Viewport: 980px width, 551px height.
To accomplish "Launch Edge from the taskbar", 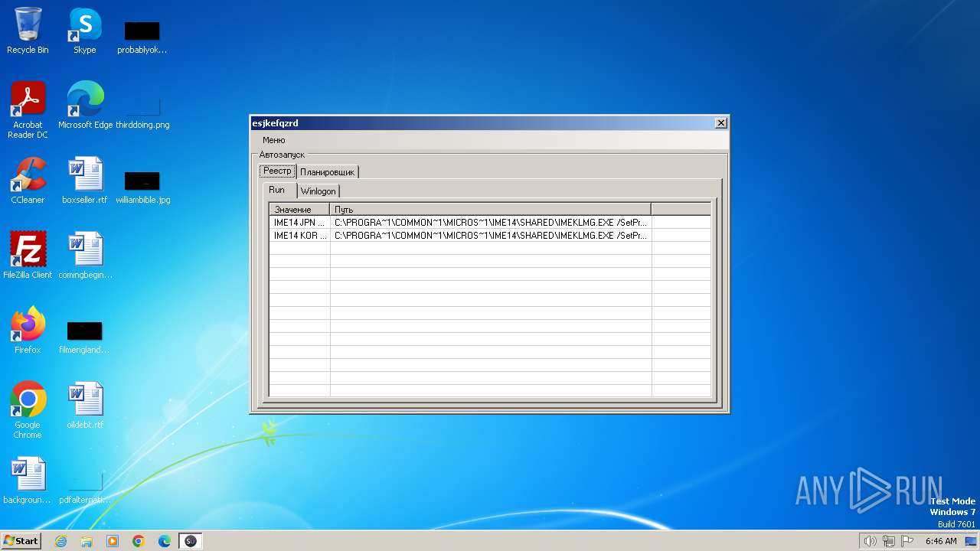I will click(x=165, y=541).
